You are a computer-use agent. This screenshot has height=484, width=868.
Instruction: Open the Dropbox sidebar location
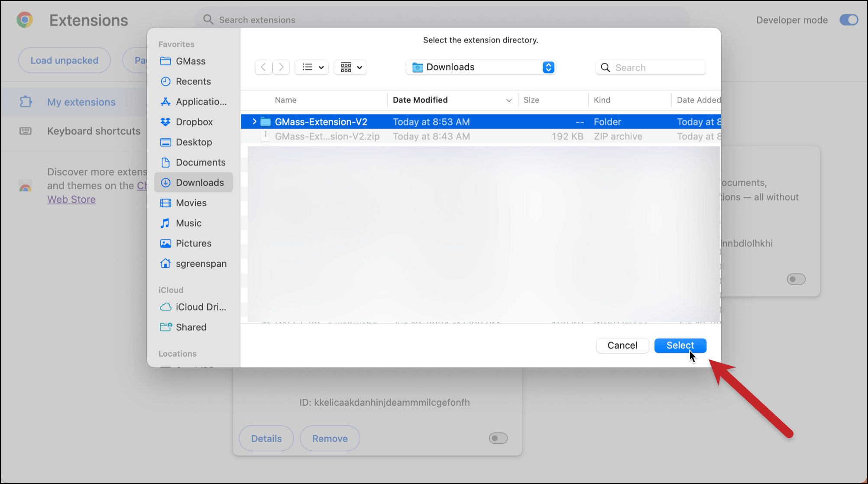[186, 122]
